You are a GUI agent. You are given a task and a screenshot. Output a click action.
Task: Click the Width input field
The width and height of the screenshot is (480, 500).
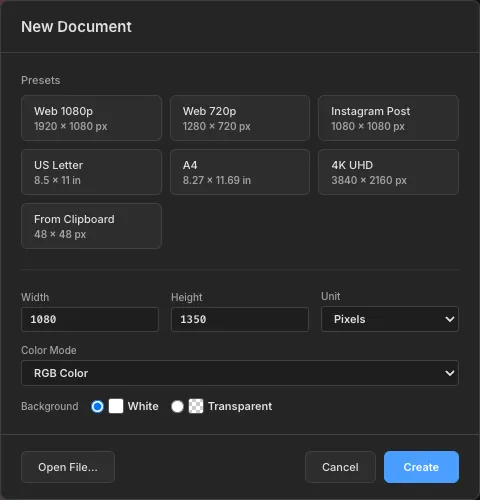(90, 319)
